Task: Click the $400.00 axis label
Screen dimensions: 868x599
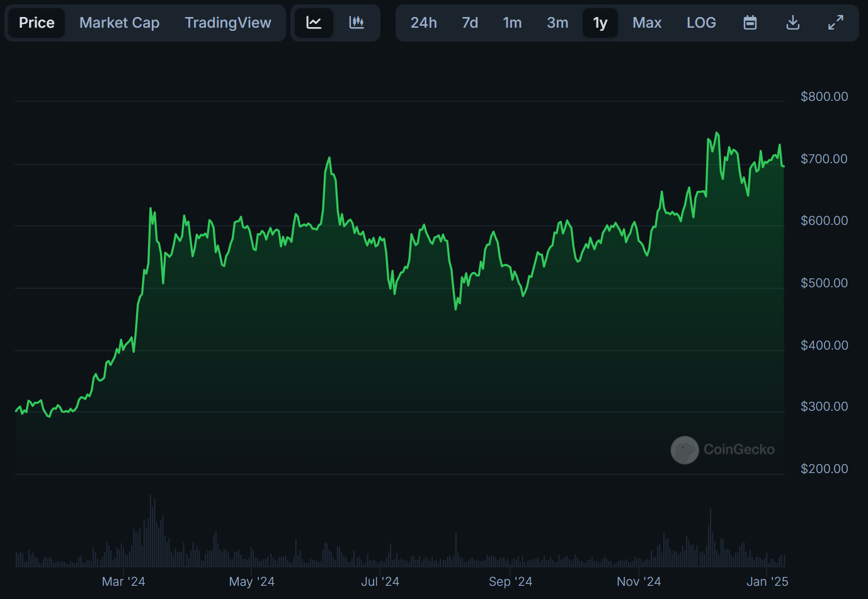Action: click(x=824, y=345)
